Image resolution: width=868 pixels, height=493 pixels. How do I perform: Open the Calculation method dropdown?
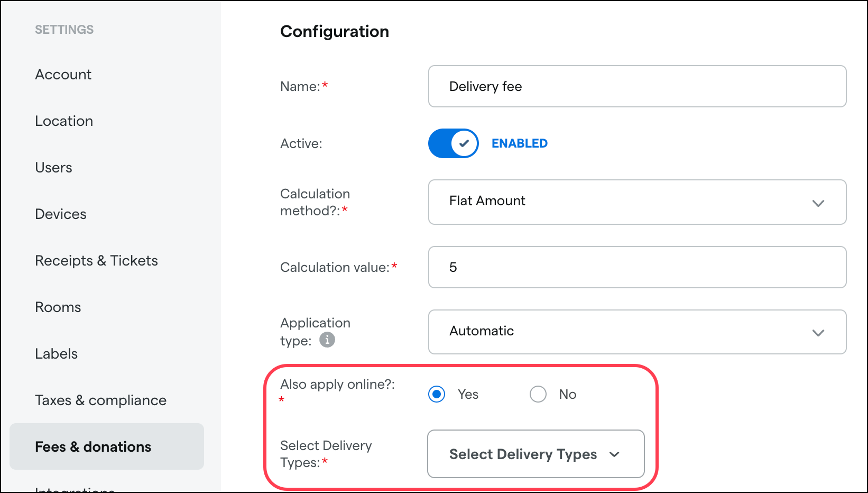coord(636,202)
